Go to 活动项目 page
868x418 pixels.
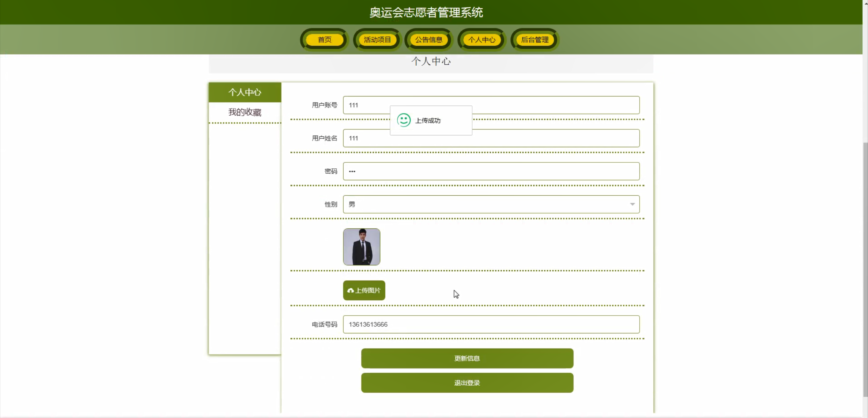[x=377, y=40]
